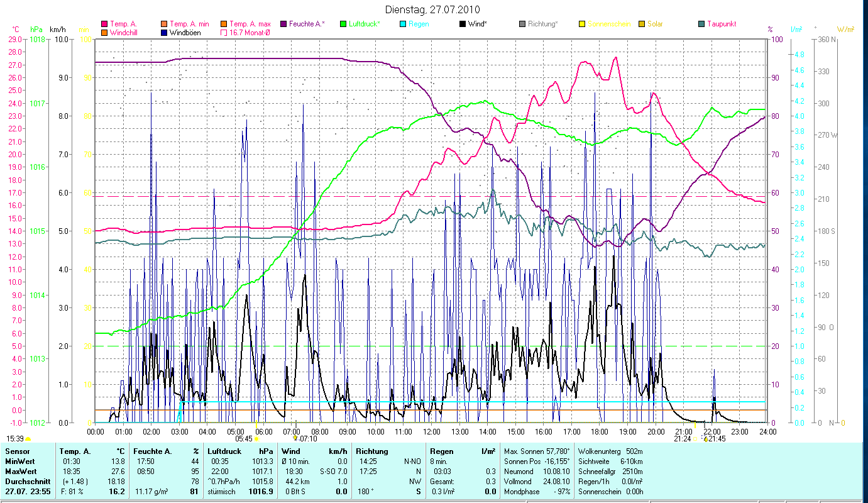
Task: Click the sun marker beside 05:45
Action: [256, 439]
